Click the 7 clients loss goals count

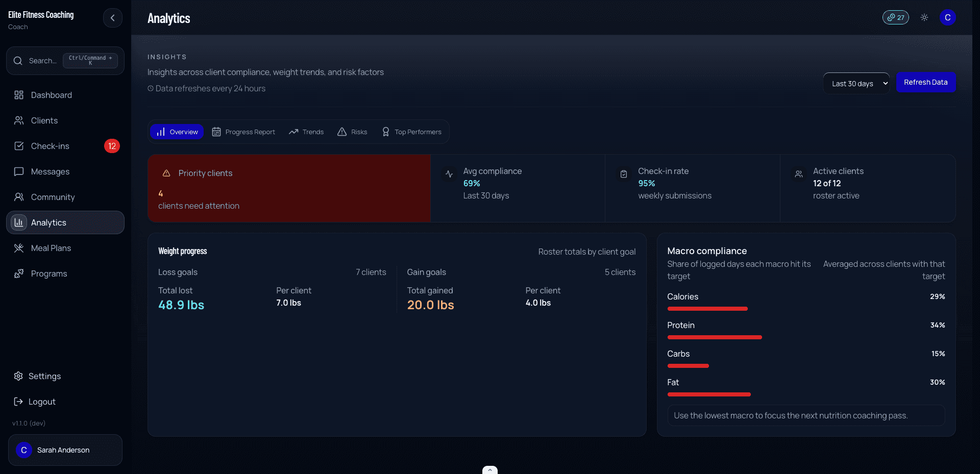pyautogui.click(x=371, y=272)
